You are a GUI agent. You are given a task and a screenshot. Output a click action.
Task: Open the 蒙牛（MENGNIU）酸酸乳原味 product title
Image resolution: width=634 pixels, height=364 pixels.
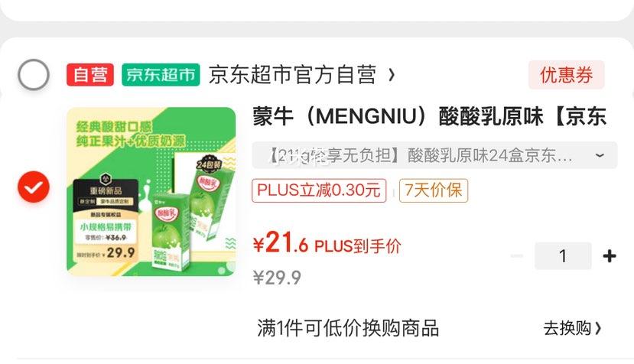(429, 116)
